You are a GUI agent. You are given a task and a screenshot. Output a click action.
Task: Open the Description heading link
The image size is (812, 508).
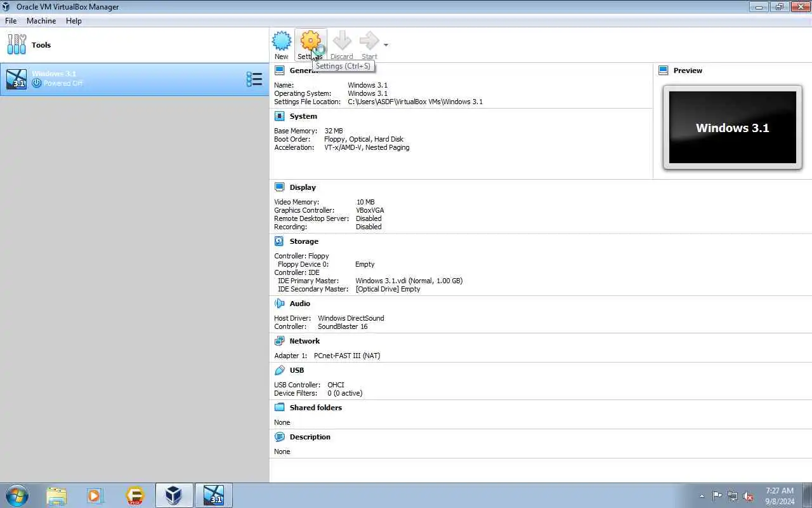pos(310,437)
